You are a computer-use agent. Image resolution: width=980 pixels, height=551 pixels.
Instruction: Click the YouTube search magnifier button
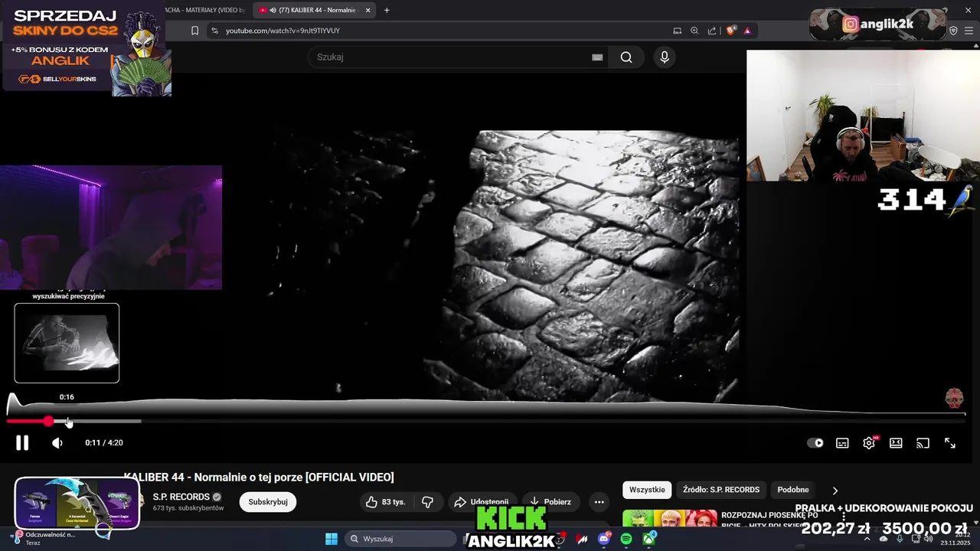pos(626,57)
